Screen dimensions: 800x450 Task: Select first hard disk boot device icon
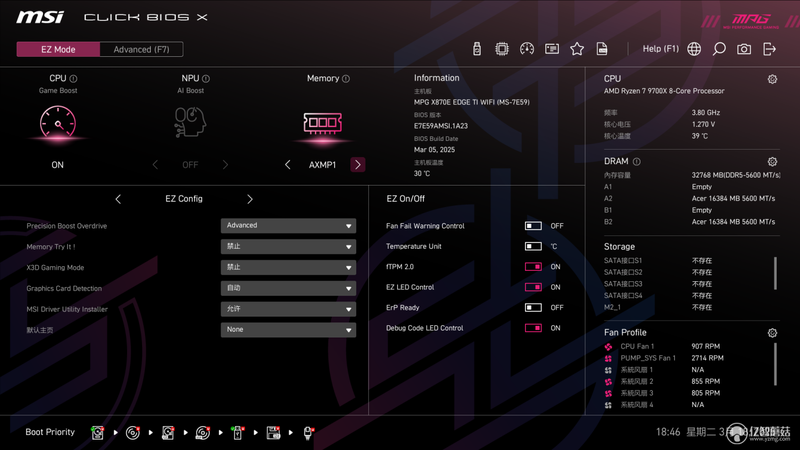tap(97, 433)
